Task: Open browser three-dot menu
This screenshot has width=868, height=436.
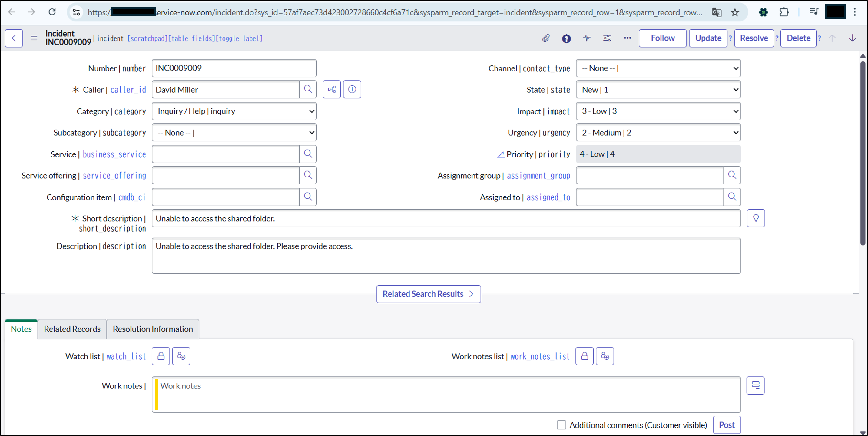Action: point(855,12)
